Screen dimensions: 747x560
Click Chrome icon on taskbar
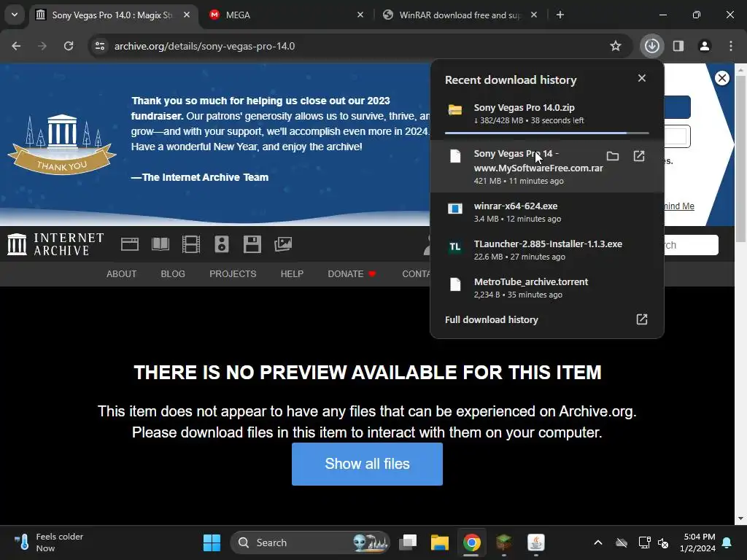coord(472,542)
